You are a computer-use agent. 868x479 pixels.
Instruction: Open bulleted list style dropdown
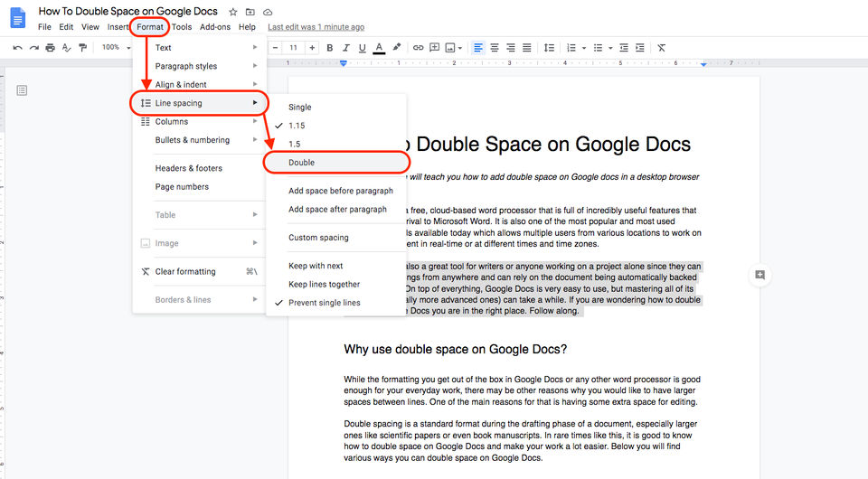click(x=610, y=48)
